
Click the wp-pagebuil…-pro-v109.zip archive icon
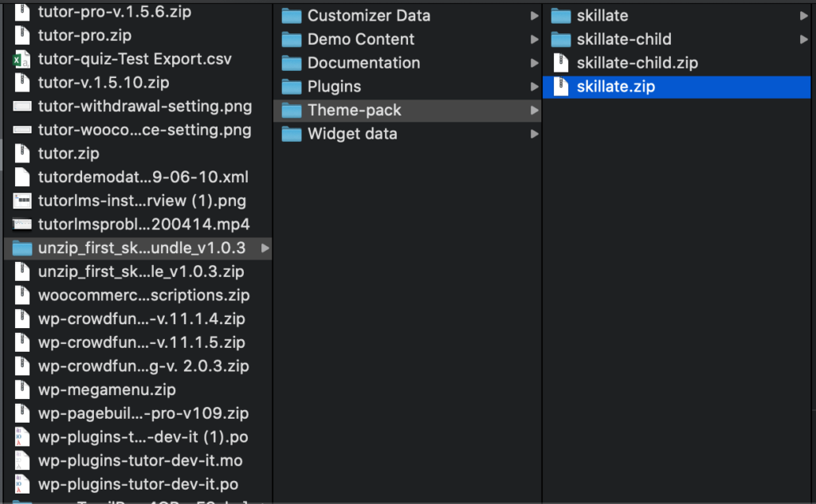tap(22, 413)
